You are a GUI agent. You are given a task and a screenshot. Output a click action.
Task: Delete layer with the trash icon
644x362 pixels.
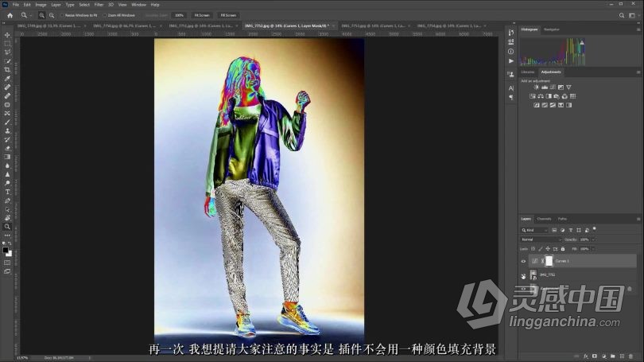(x=630, y=356)
